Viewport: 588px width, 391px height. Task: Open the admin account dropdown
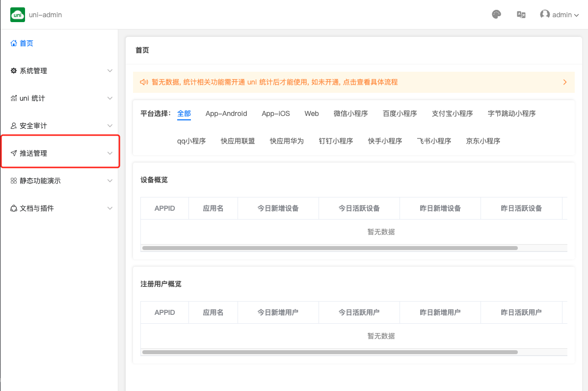(559, 15)
